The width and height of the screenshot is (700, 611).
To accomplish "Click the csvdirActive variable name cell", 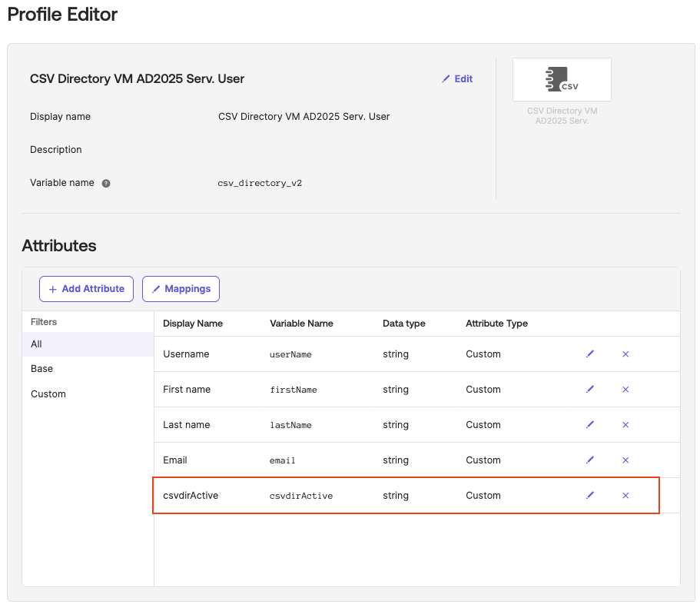I will 301,495.
